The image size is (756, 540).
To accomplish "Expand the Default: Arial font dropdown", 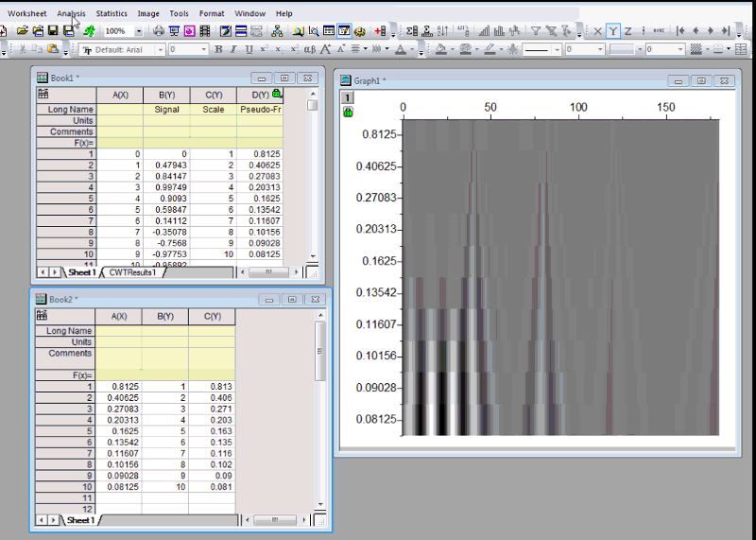I will pyautogui.click(x=163, y=49).
